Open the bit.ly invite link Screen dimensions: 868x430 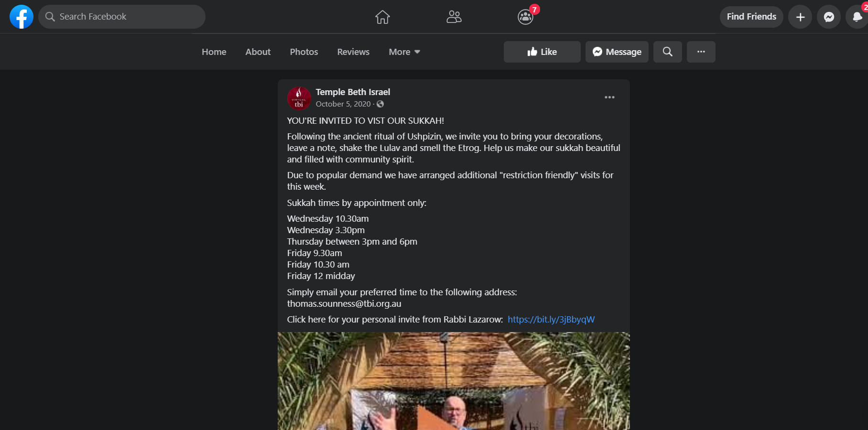551,319
